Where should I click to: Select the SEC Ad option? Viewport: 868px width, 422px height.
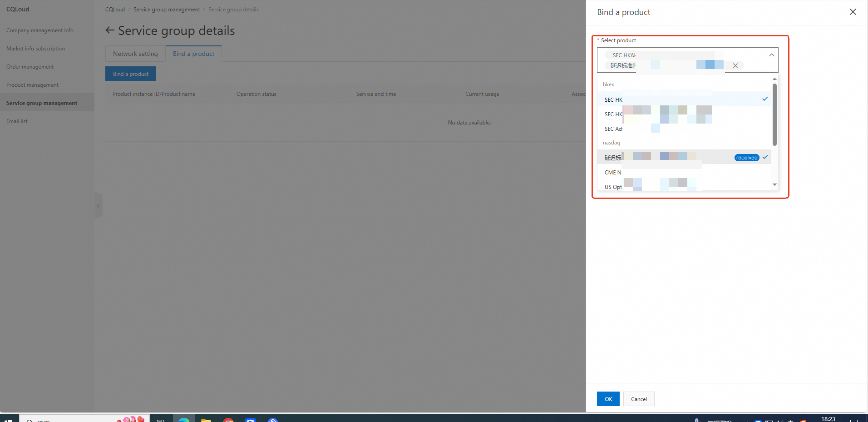coord(684,129)
